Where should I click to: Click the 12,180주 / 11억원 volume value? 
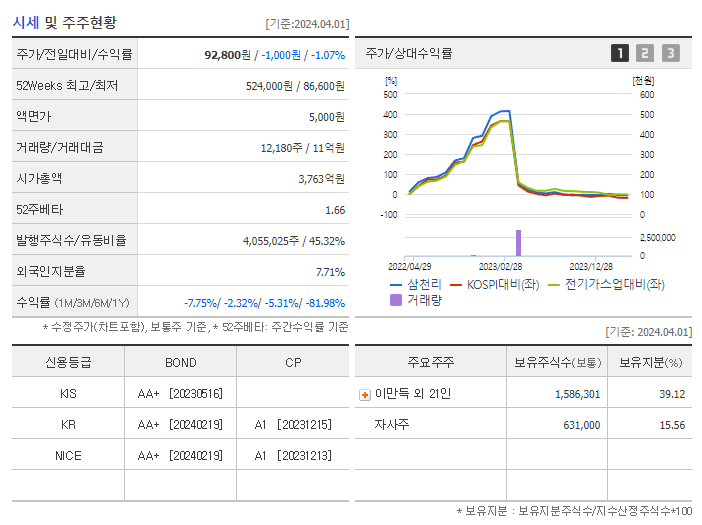[303, 148]
